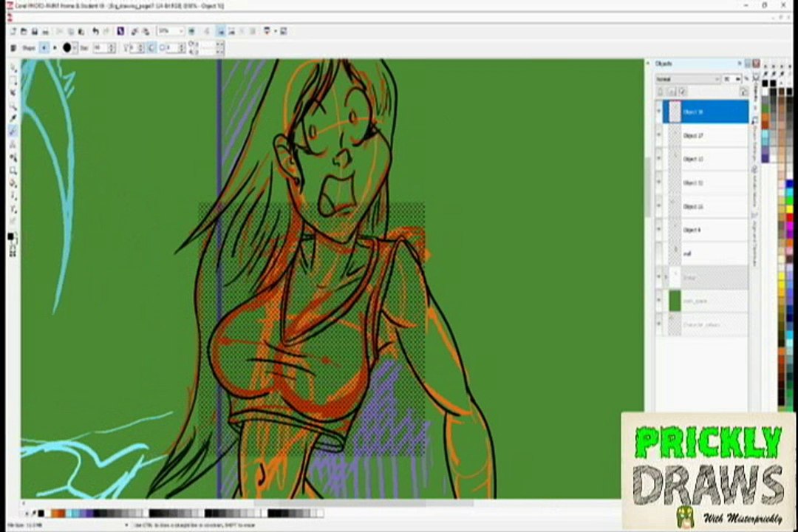Select the Rectangle Mask tool
Image resolution: width=798 pixels, height=532 pixels.
[x=13, y=81]
